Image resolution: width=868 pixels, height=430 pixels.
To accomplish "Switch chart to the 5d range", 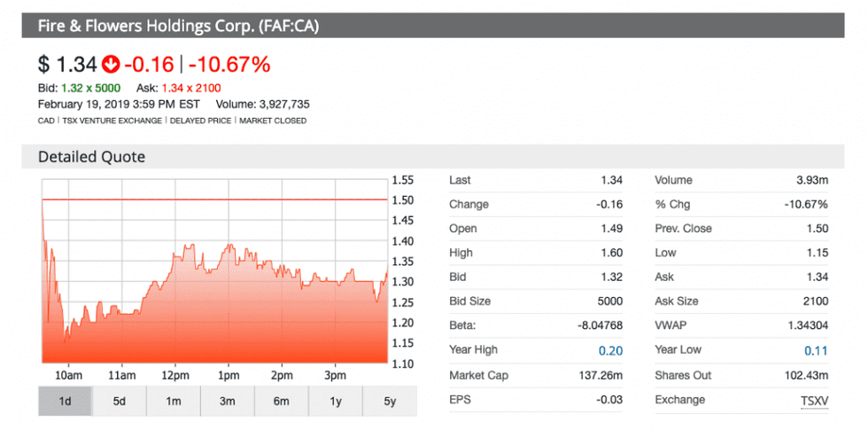I will [x=120, y=401].
